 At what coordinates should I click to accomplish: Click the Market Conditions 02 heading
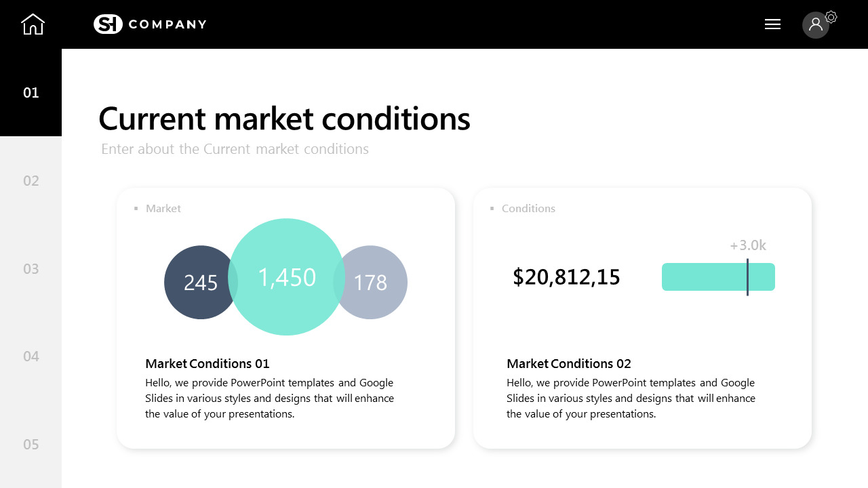tap(569, 364)
